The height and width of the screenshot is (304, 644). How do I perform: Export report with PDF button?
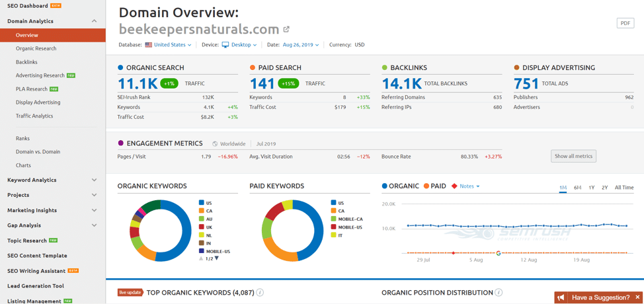625,23
